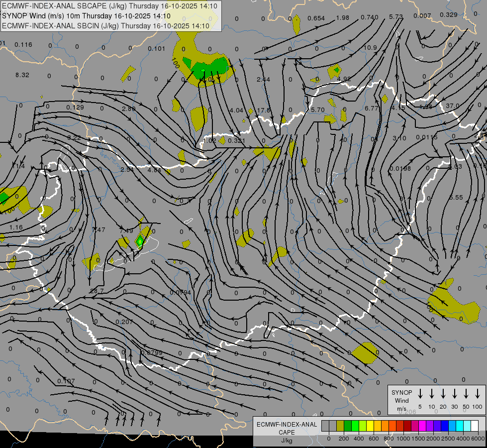The width and height of the screenshot is (487, 448).
Task: Pick the orange swatch before 800
Action: point(385,426)
